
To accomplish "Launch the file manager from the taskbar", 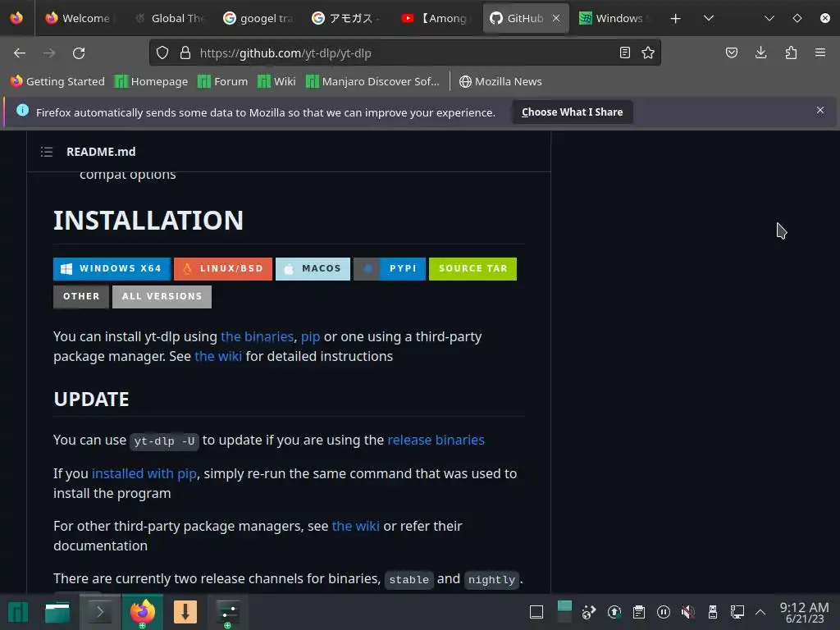I will point(57,612).
